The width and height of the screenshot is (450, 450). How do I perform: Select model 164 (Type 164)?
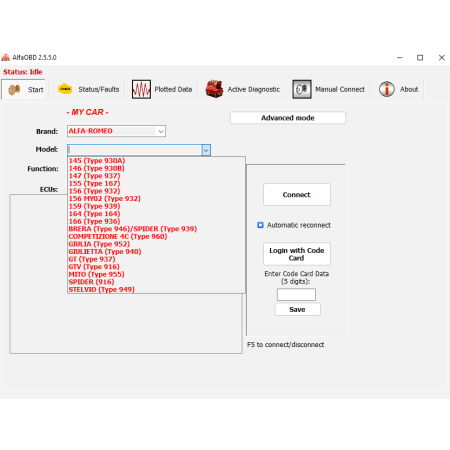[x=156, y=214]
